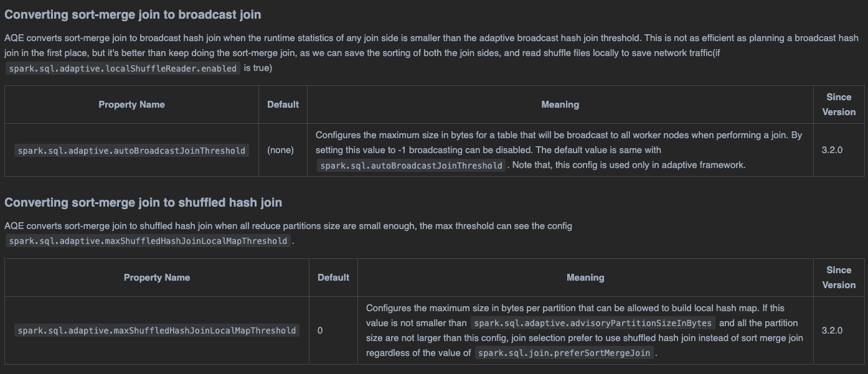
Task: Click the spark.sql.autoBroadcastJoinThreshold code in Meaning column
Action: coord(411,166)
